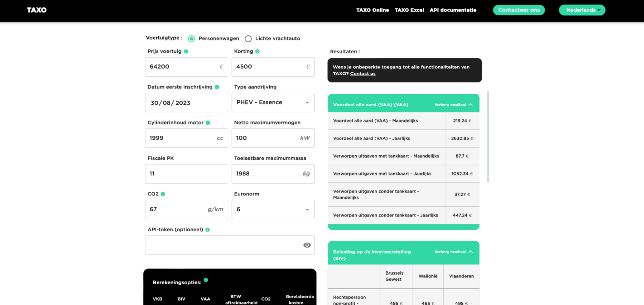
Task: Go to API documentatie page
Action: [453, 10]
